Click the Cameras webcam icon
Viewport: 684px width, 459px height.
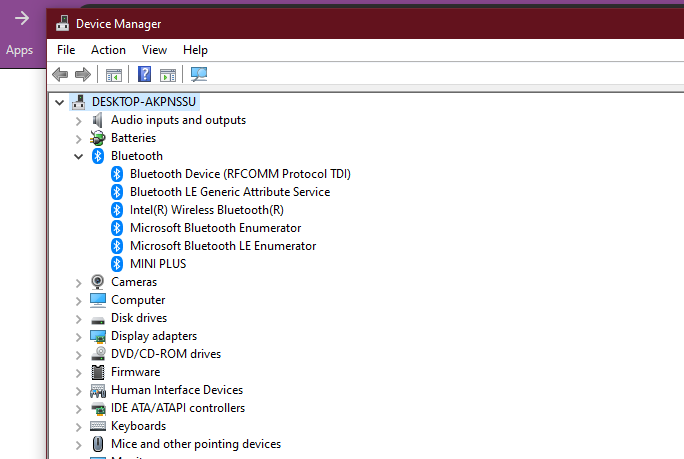(x=98, y=282)
